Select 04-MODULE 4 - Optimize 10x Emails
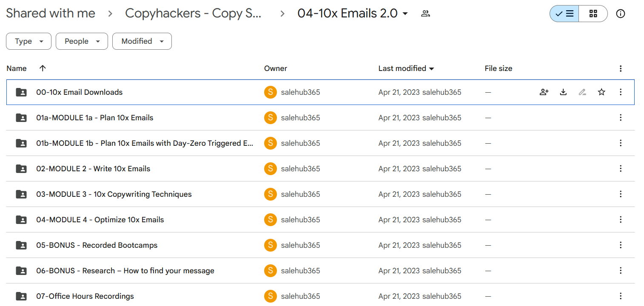Screen dimensions: 644x306 click(x=100, y=220)
